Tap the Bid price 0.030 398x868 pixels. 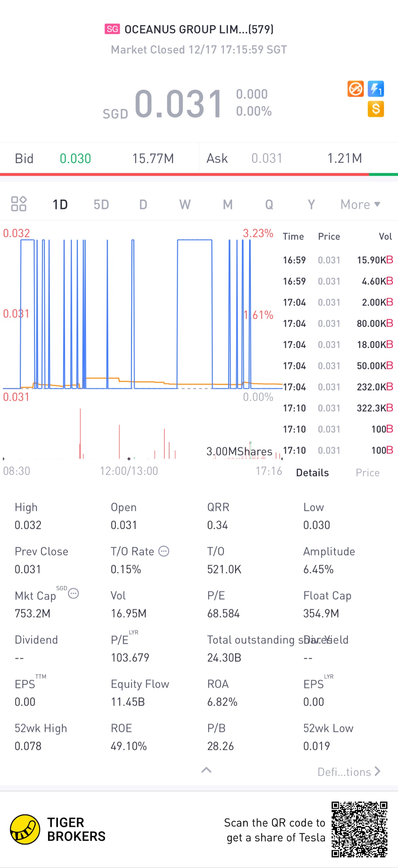click(x=75, y=158)
